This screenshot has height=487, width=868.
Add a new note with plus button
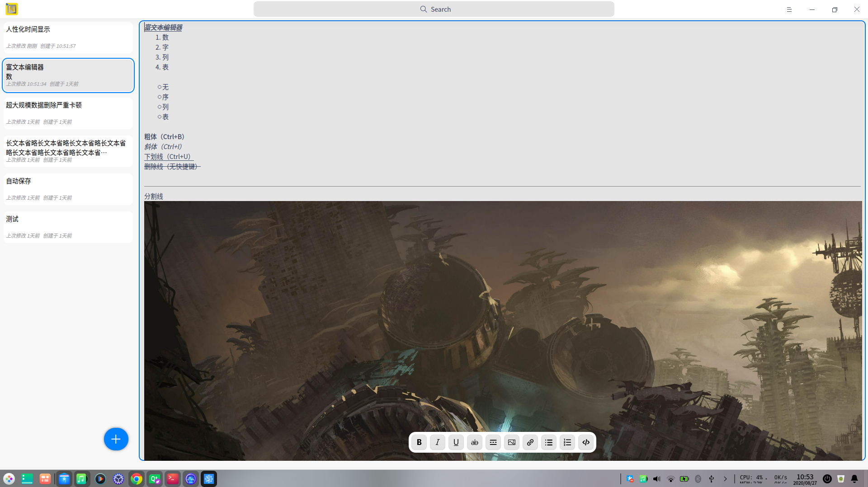coord(116,439)
